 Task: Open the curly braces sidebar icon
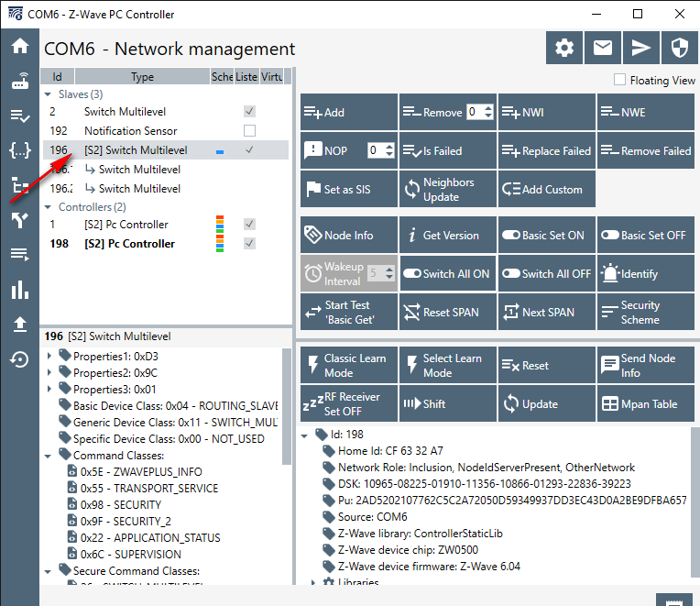[19, 150]
